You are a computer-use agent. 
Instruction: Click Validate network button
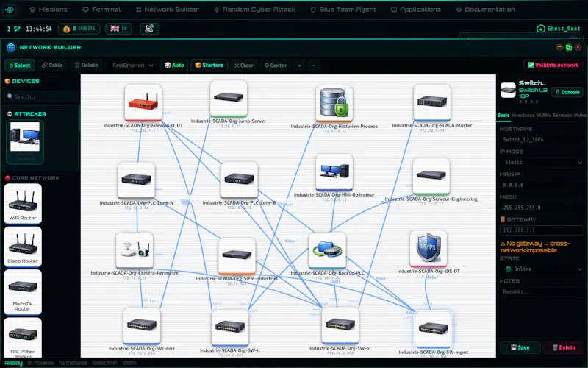coord(553,65)
